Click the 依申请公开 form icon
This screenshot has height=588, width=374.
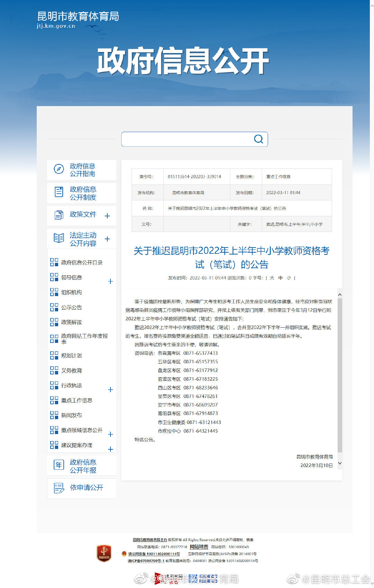click(x=59, y=488)
